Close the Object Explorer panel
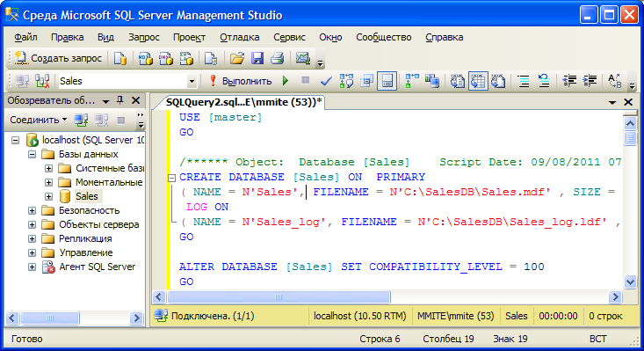The height and width of the screenshot is (351, 644). pos(135,100)
